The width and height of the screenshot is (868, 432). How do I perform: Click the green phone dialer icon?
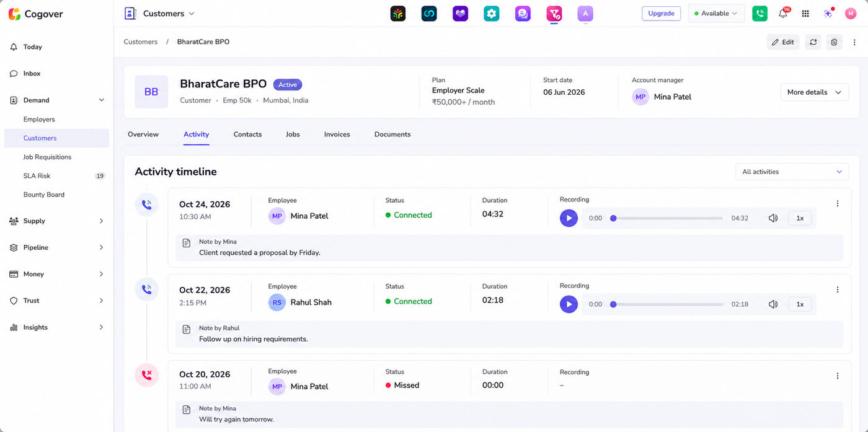[x=759, y=14]
